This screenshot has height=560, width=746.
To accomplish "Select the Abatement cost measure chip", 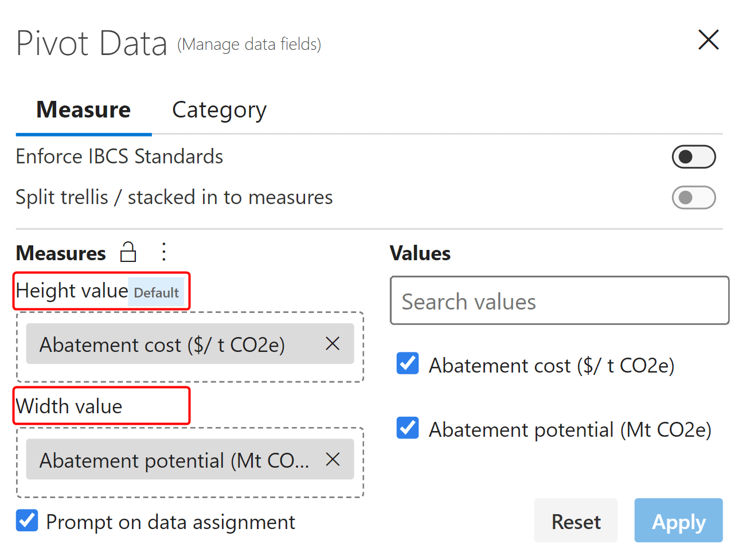I will point(172,343).
